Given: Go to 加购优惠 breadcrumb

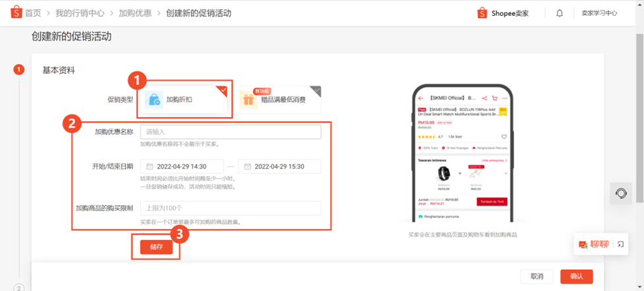Looking at the screenshot, I should click(x=134, y=13).
